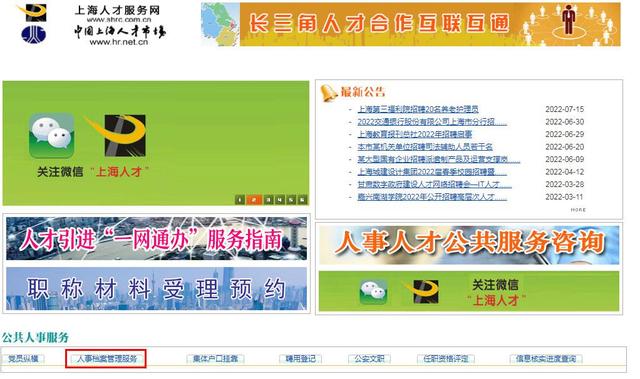Click the MORE link under announcements

578,210
